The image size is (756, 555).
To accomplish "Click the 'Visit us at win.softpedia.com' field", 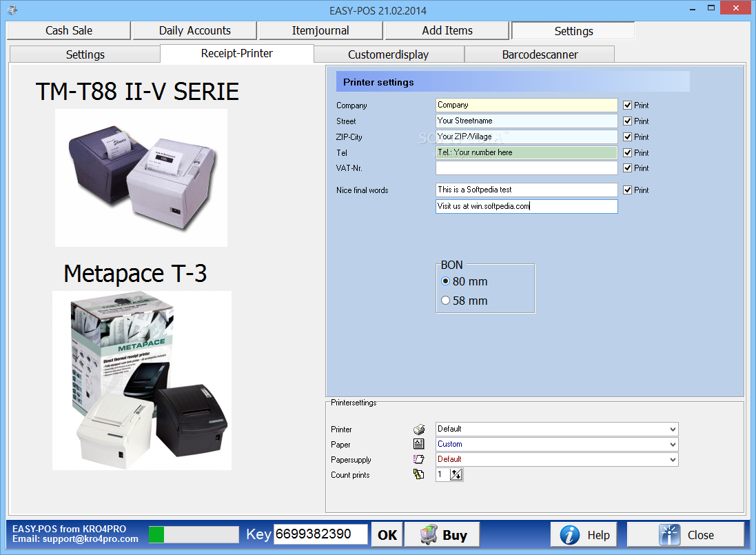I will 527,206.
